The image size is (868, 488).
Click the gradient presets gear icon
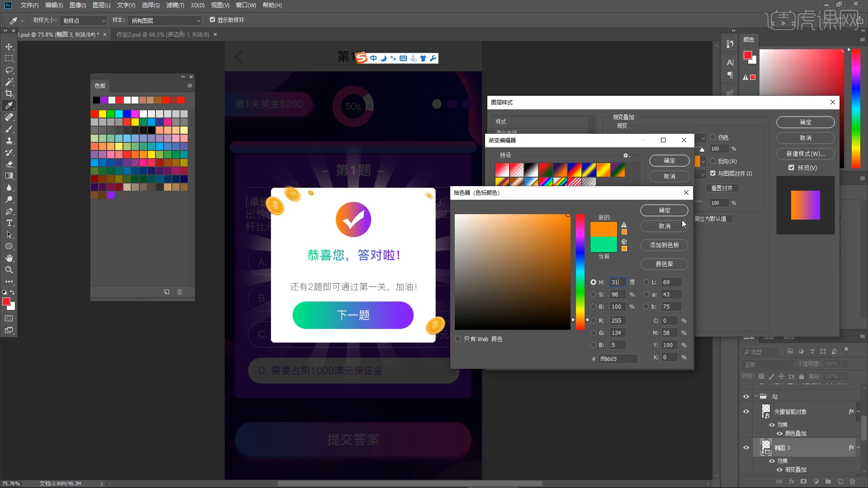coord(626,155)
